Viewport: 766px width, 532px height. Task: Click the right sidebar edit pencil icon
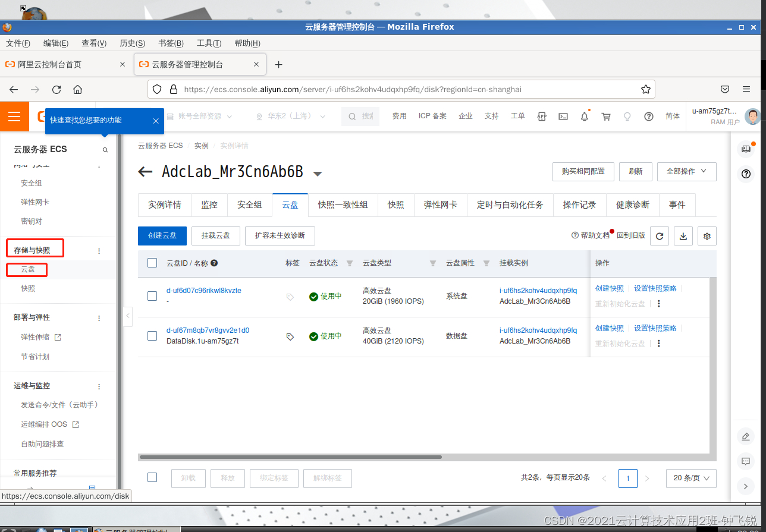click(746, 437)
